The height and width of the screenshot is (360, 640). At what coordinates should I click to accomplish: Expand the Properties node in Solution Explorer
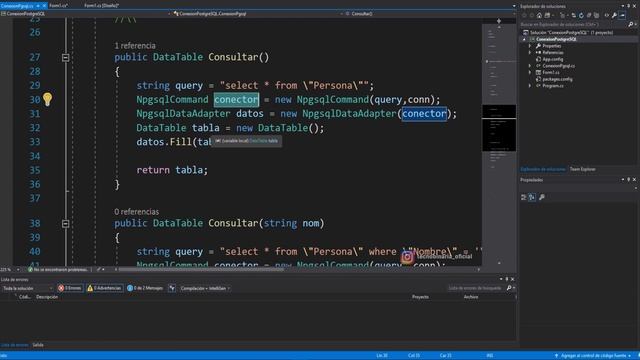(x=530, y=46)
